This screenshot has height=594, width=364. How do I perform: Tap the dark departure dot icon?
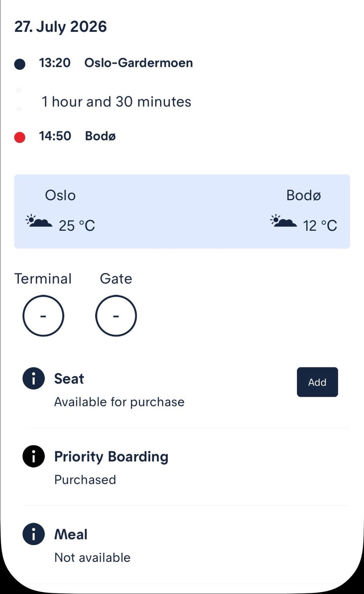(x=20, y=64)
